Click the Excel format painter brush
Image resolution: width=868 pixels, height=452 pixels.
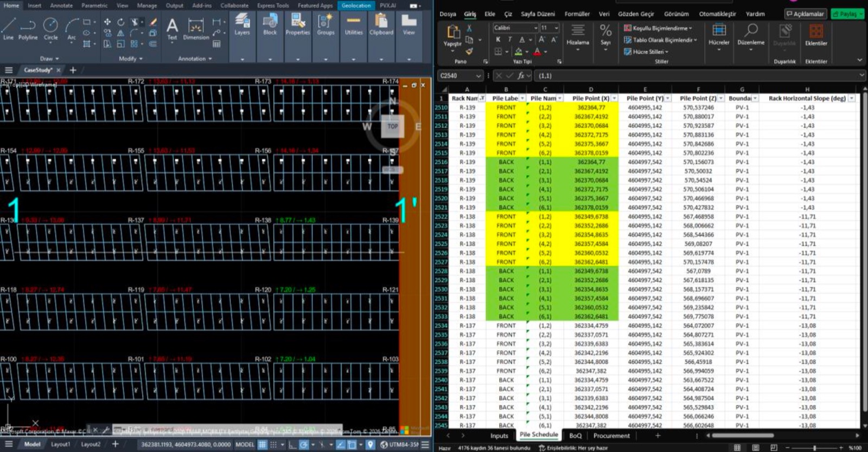tap(470, 51)
